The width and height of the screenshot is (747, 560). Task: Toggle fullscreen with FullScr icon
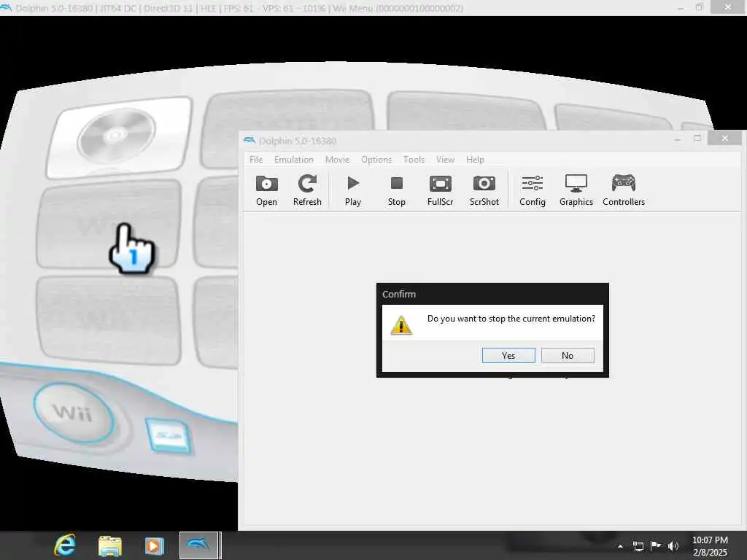point(440,190)
